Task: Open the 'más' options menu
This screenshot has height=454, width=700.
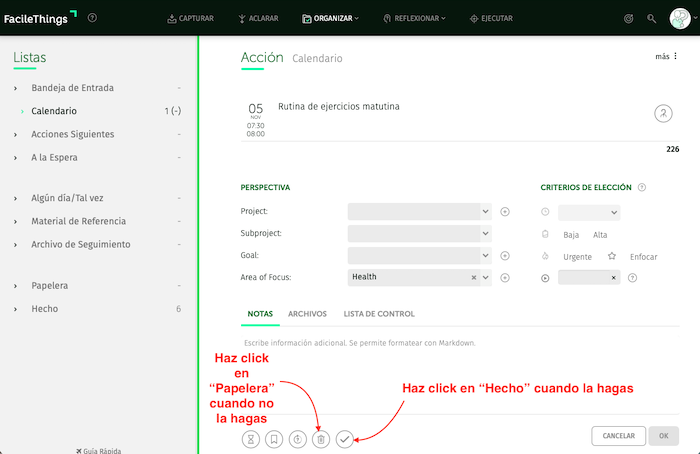Action: click(x=666, y=56)
